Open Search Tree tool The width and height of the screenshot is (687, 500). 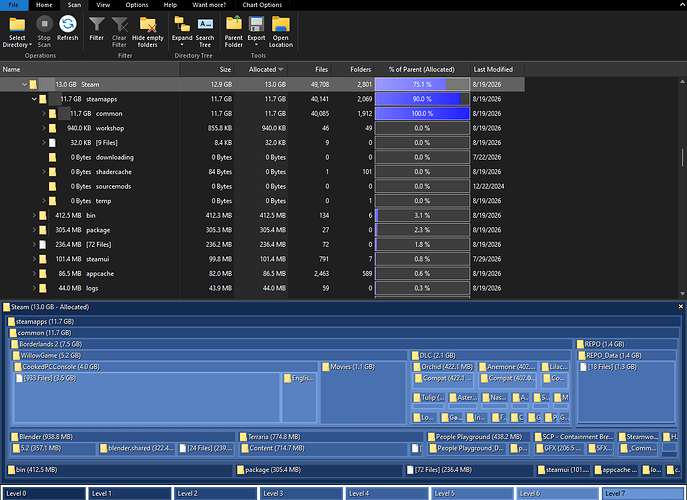click(x=205, y=32)
